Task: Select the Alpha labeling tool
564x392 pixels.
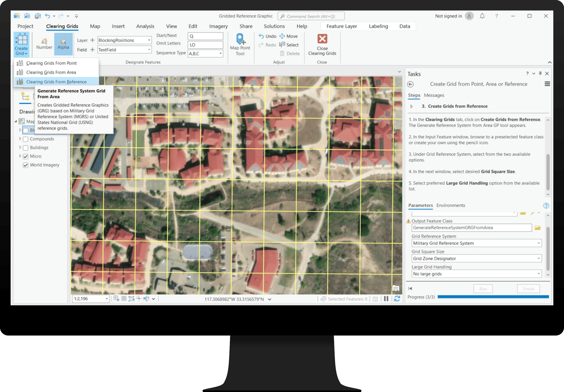Action: 63,44
